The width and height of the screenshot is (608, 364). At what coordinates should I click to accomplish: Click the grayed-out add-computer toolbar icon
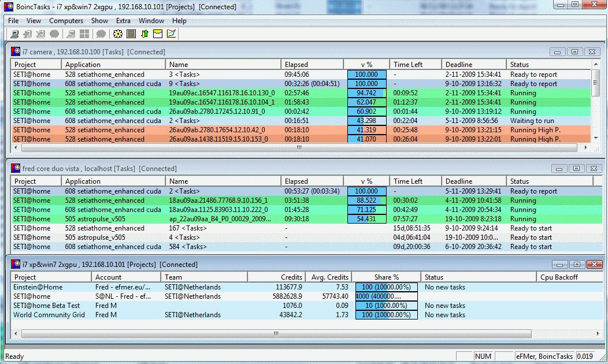28,34
